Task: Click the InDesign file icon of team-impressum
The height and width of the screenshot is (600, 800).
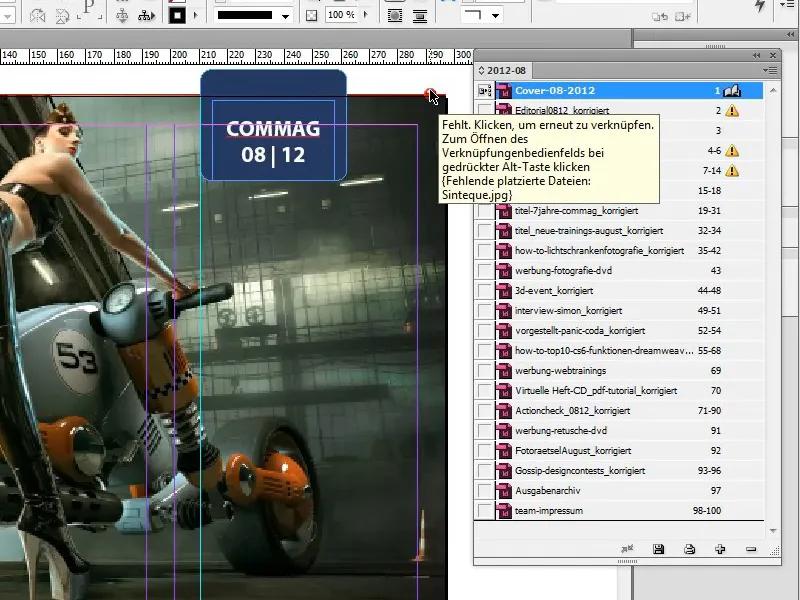Action: tap(504, 511)
